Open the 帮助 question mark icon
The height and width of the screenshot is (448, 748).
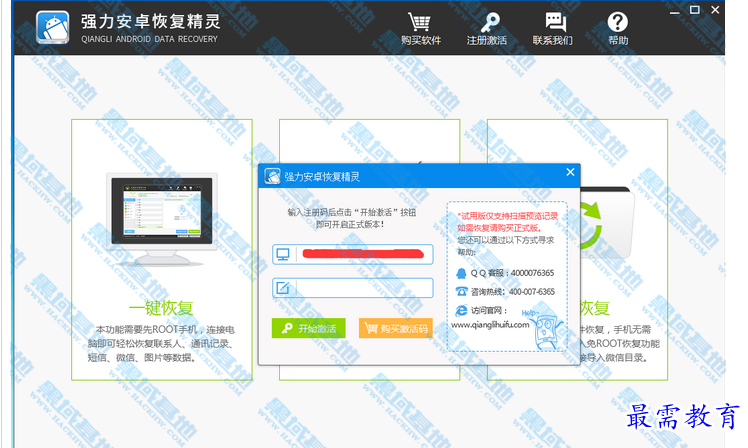(617, 22)
